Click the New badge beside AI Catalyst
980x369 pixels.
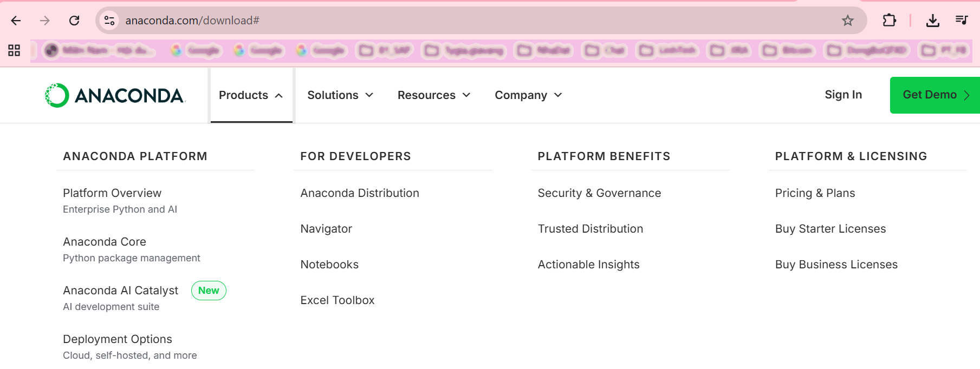pyautogui.click(x=209, y=291)
